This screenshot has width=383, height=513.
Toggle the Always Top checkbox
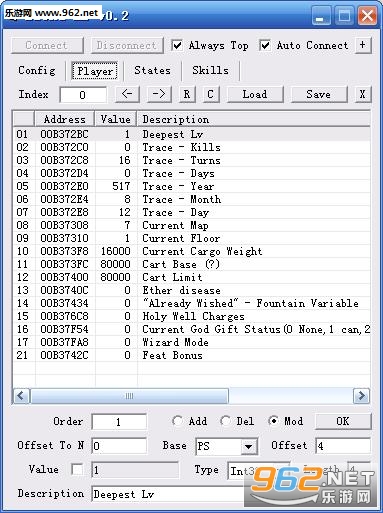(x=177, y=45)
